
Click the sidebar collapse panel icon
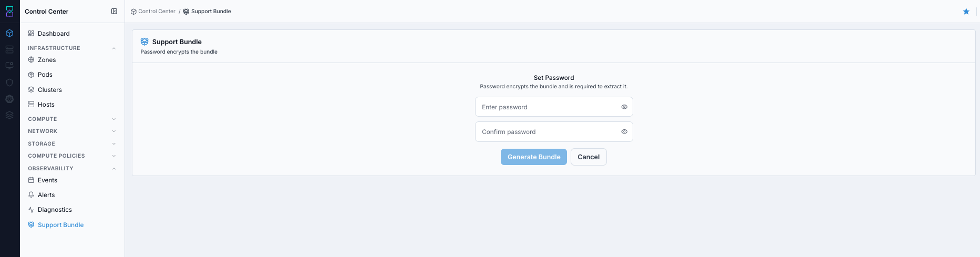click(114, 11)
